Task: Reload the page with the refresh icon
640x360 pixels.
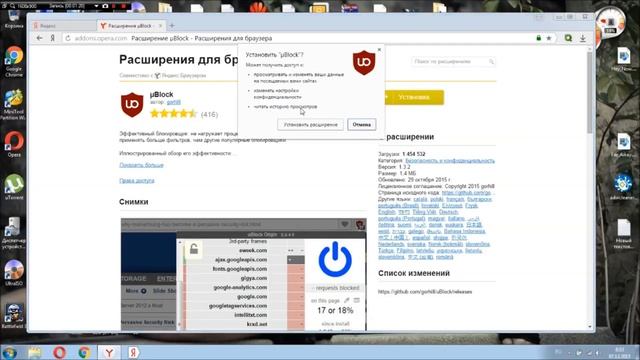Action: point(68,38)
